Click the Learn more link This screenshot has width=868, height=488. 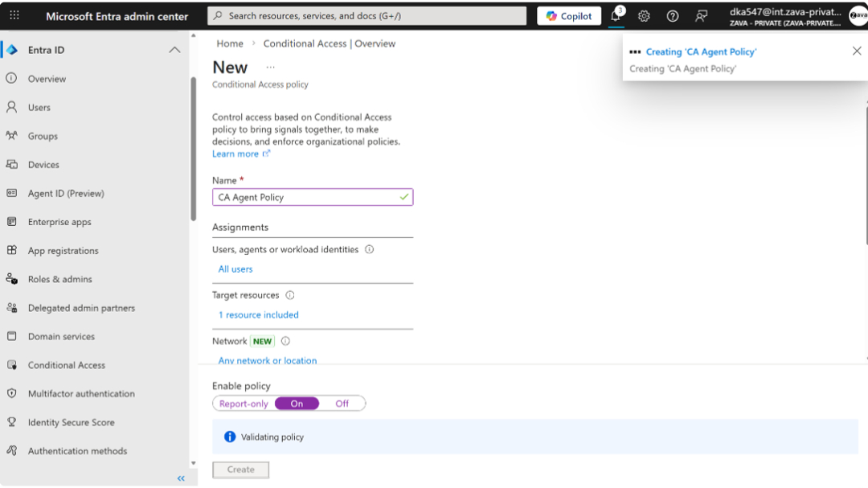pos(241,154)
